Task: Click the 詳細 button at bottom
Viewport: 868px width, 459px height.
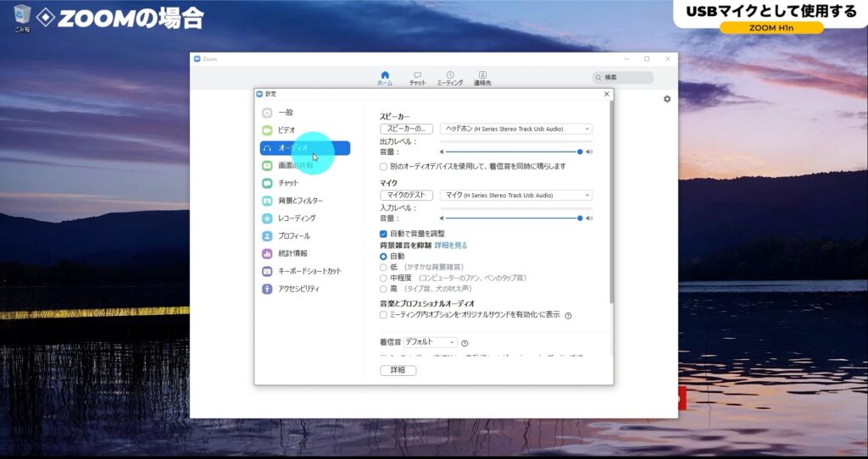Action: click(x=398, y=371)
